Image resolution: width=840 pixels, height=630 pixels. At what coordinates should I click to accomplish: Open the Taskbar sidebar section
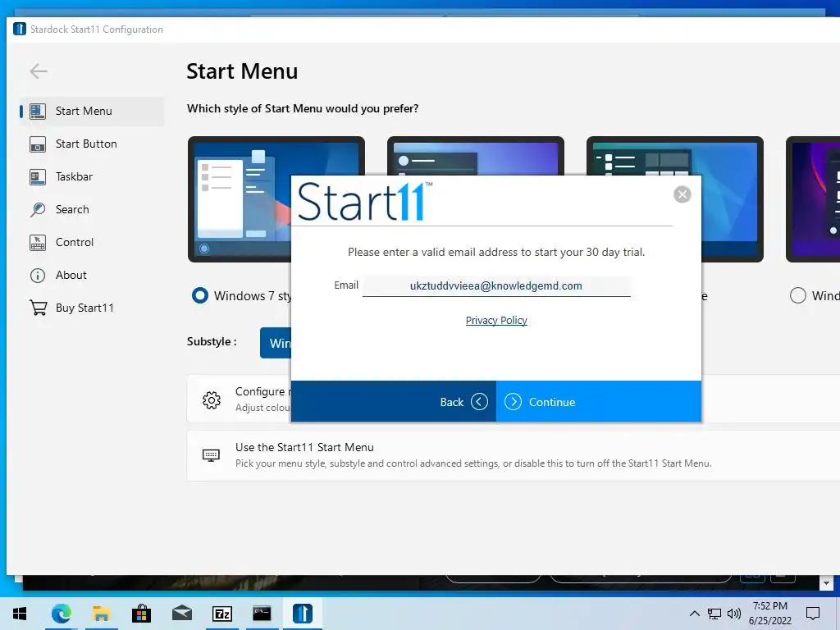[x=92, y=177]
